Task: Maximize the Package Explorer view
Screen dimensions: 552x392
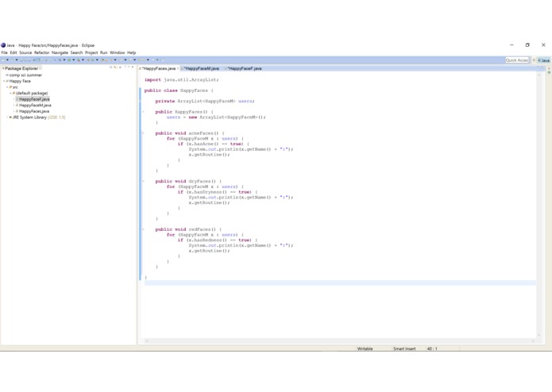Action: pos(133,67)
